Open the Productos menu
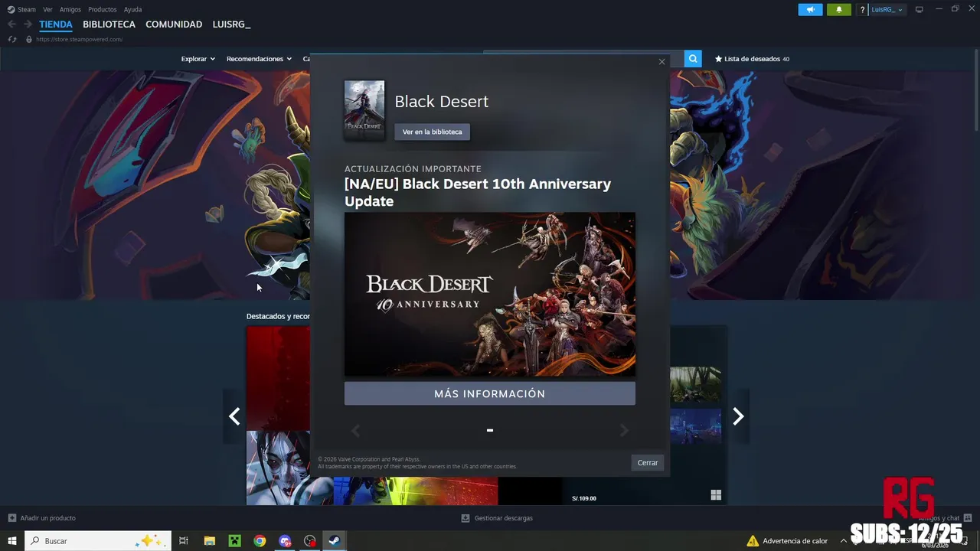 [103, 9]
